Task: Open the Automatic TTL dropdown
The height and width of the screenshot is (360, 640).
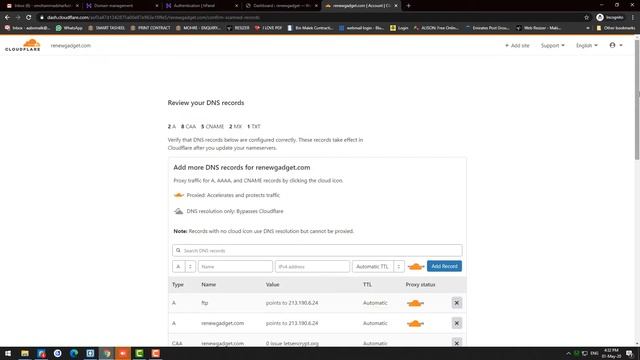Action: pos(378,267)
